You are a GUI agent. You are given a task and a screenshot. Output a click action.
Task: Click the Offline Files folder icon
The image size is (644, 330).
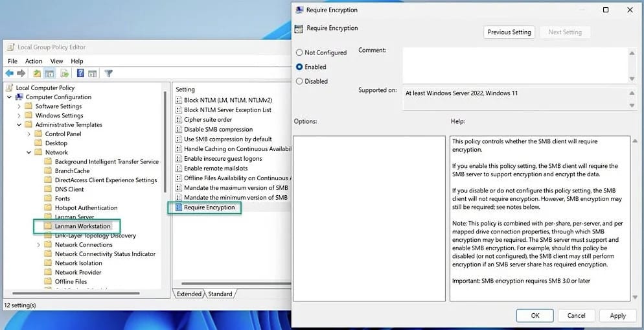(48, 281)
